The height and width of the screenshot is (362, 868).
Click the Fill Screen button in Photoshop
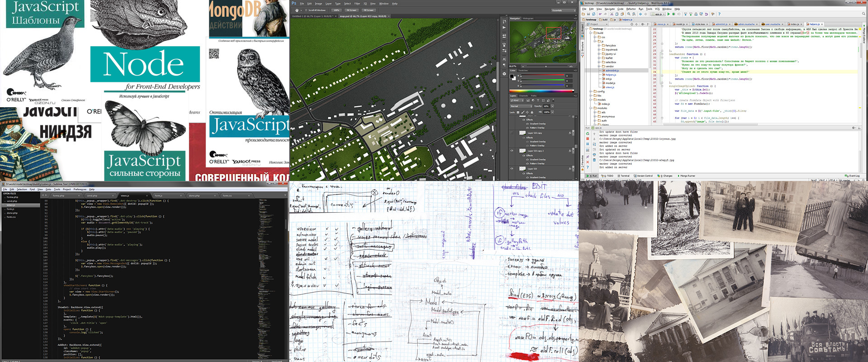click(368, 10)
